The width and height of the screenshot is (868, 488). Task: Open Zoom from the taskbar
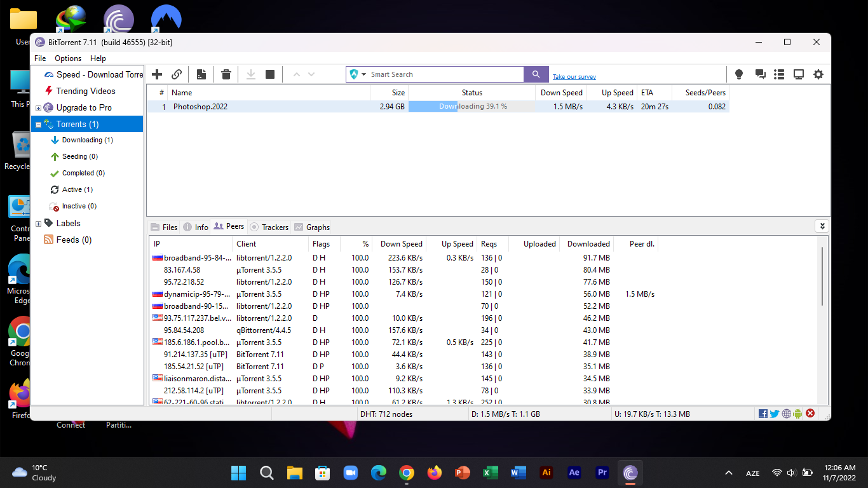pyautogui.click(x=350, y=473)
